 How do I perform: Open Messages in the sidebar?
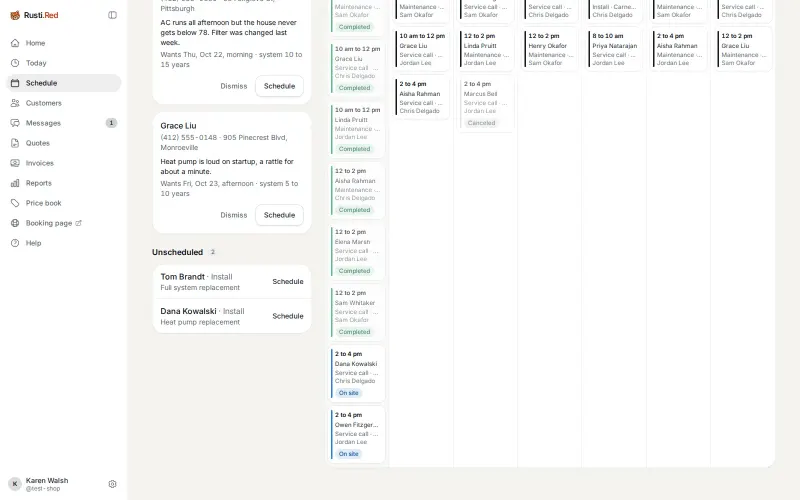point(64,123)
